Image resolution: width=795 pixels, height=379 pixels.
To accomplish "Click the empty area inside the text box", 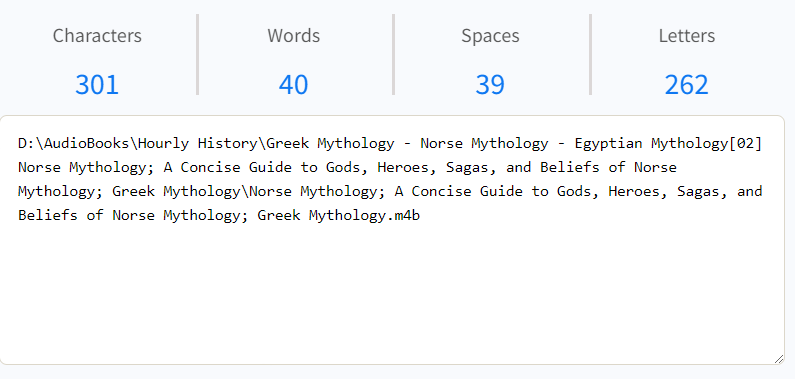I will click(392, 294).
